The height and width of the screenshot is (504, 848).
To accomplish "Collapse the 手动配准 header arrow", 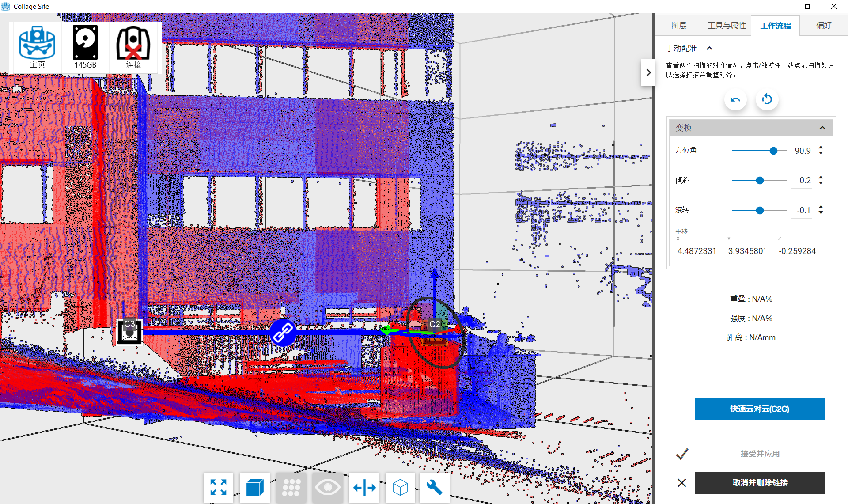I will [x=709, y=48].
